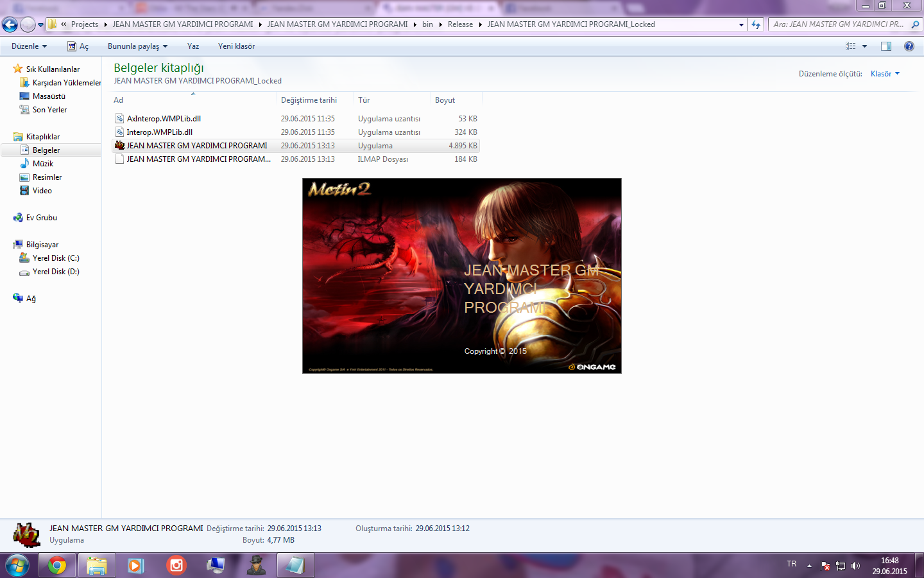Open the Bununla paylaş dropdown
The width and height of the screenshot is (924, 578).
(x=137, y=46)
